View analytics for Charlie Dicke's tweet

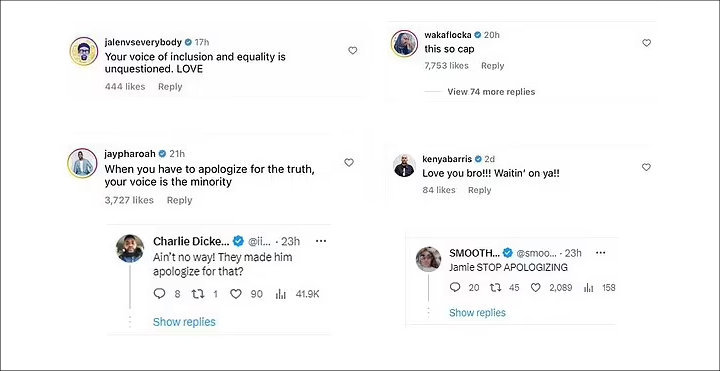tap(281, 294)
